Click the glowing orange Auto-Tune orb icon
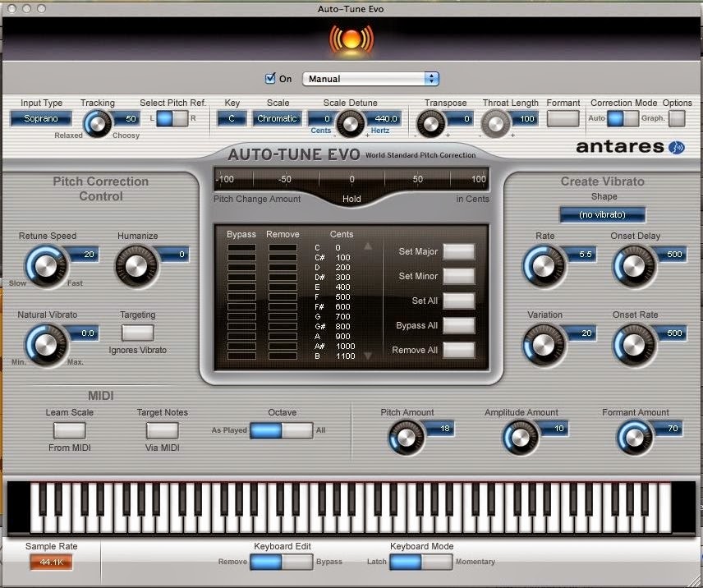 click(x=351, y=41)
